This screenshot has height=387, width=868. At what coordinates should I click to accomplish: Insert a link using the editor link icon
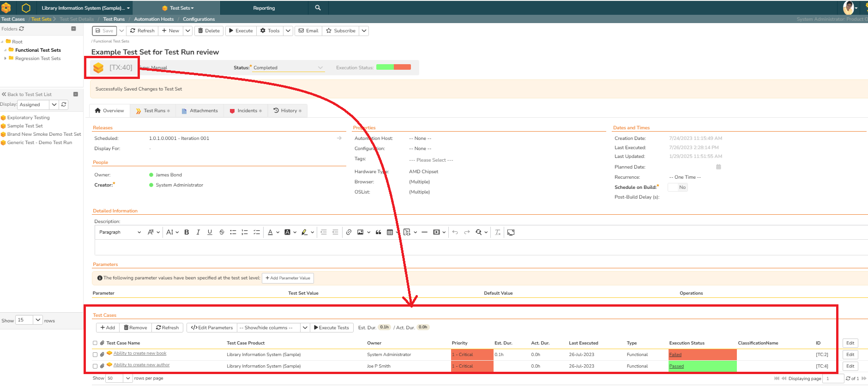pos(349,232)
